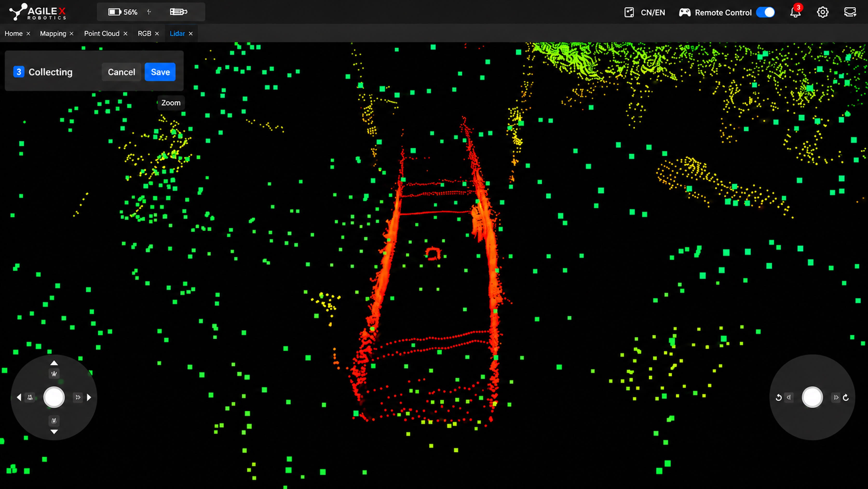Close the Lidar tab
868x489 pixels.
click(191, 33)
